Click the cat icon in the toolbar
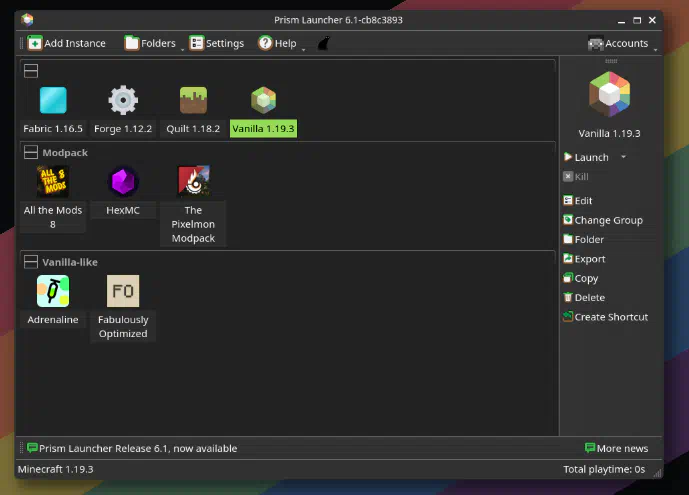The height and width of the screenshot is (495, 689). pos(323,43)
